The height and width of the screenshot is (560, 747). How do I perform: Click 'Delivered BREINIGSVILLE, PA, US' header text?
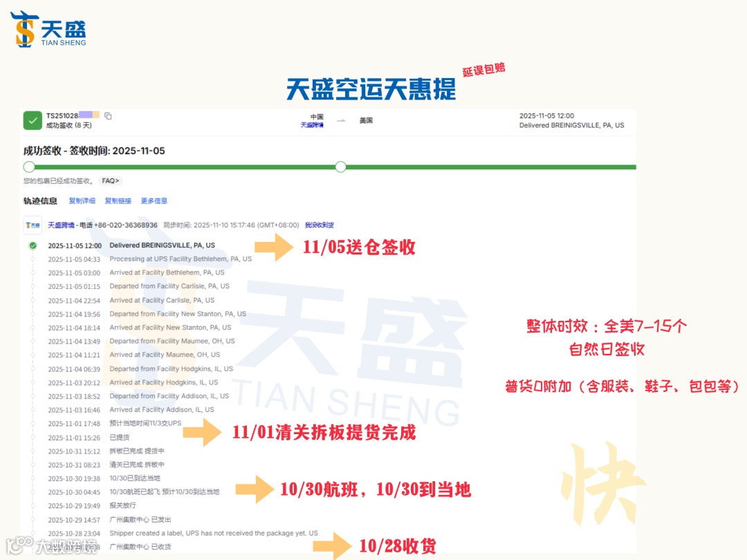[572, 125]
